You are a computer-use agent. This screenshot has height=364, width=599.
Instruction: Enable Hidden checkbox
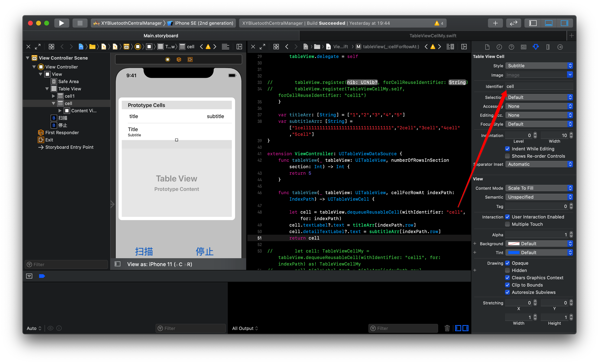coord(507,270)
